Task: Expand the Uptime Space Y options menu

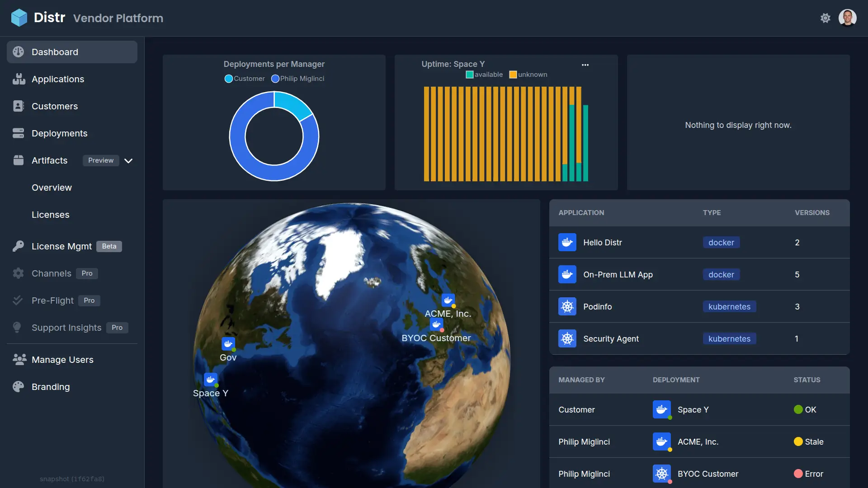Action: coord(585,64)
